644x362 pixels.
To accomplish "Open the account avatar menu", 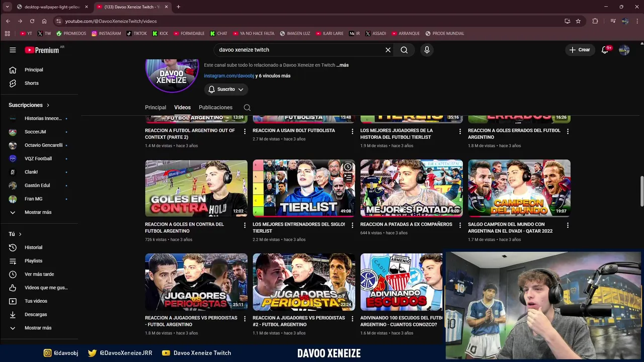I will [x=624, y=50].
